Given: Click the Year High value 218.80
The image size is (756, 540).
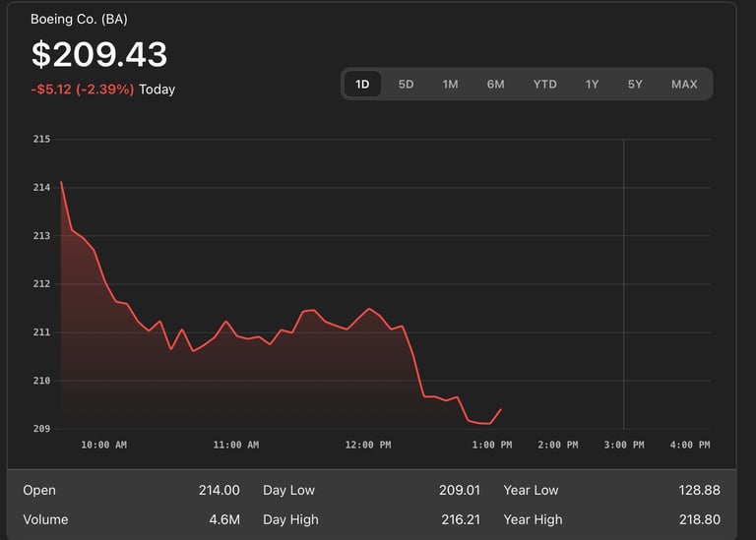Looking at the screenshot, I should [700, 519].
